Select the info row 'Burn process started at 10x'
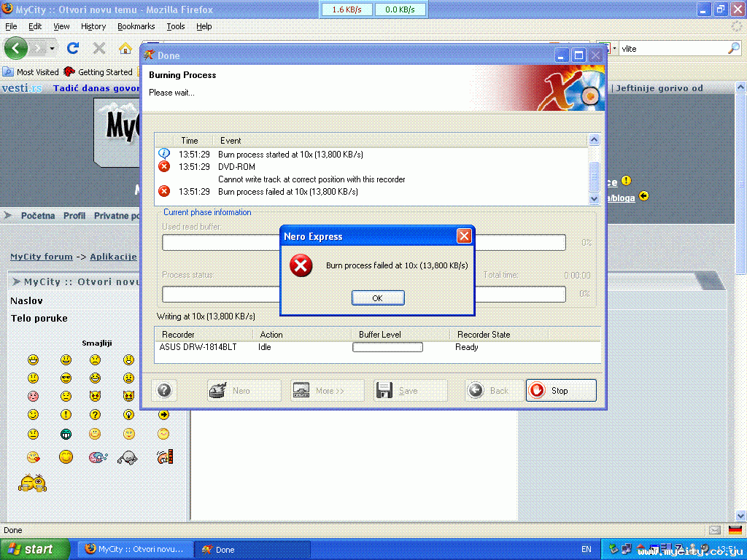Screen dimensions: 747x560 point(373,155)
